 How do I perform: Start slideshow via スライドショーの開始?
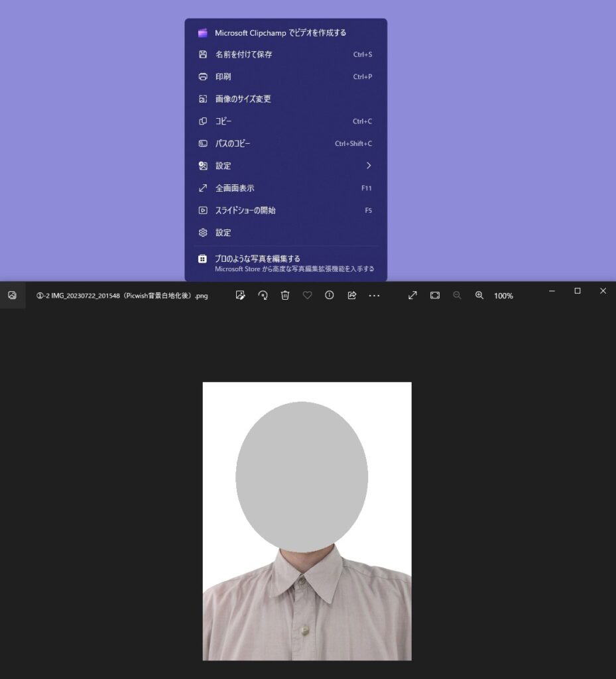pos(245,210)
